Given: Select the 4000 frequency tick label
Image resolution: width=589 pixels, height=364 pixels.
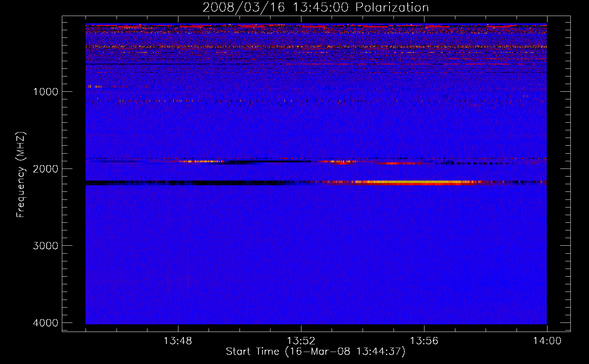Looking at the screenshot, I should (46, 323).
